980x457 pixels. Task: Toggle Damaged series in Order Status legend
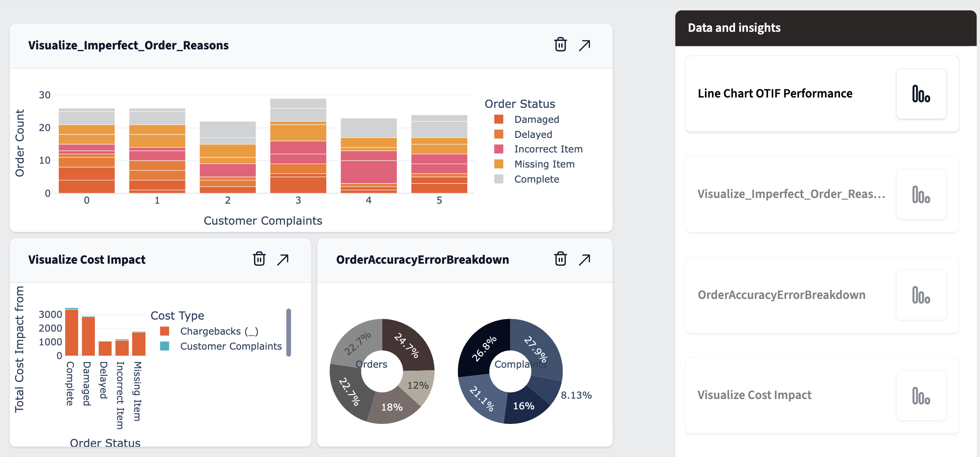[536, 119]
